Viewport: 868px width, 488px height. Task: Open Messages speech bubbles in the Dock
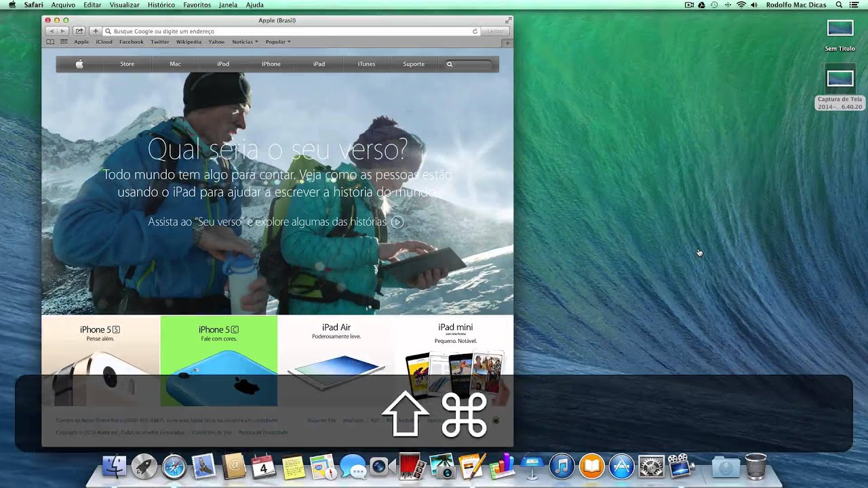point(353,466)
